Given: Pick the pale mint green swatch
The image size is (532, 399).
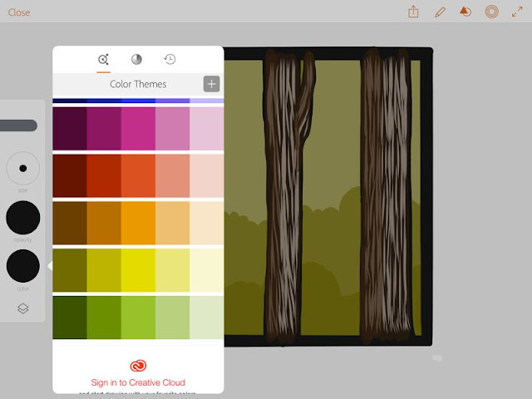Looking at the screenshot, I should (x=207, y=318).
